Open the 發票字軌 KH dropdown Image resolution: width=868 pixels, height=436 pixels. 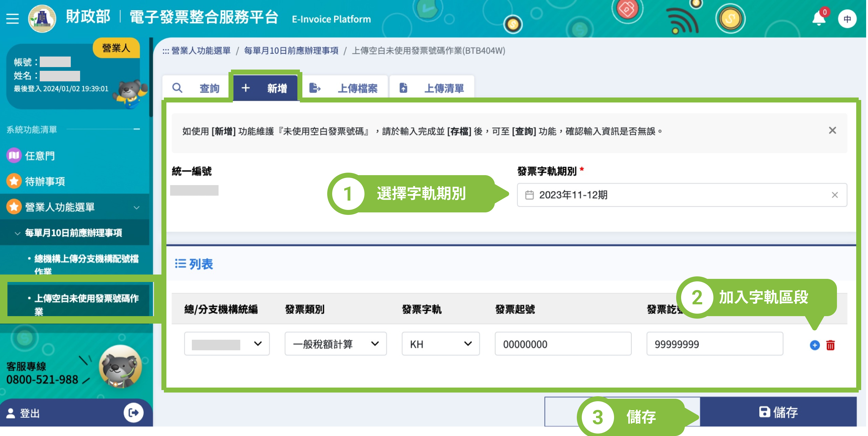coord(440,344)
